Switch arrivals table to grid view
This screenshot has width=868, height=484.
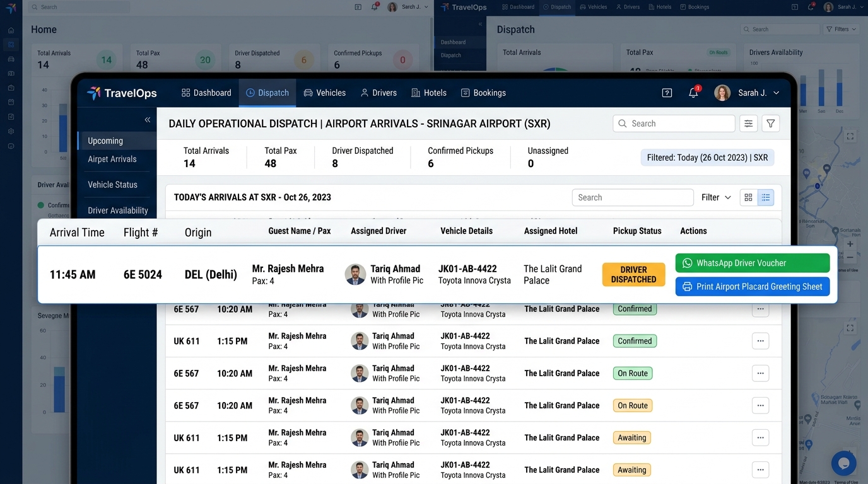tap(748, 197)
